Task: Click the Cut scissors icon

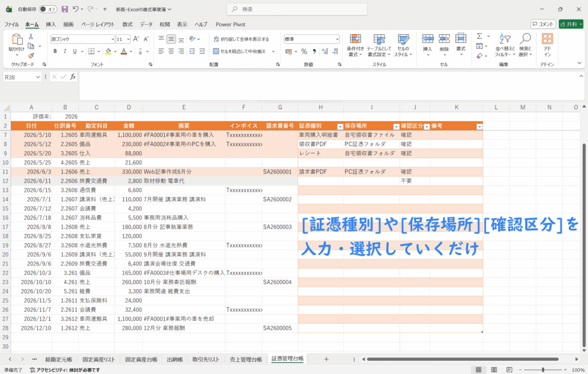Action: (x=31, y=36)
